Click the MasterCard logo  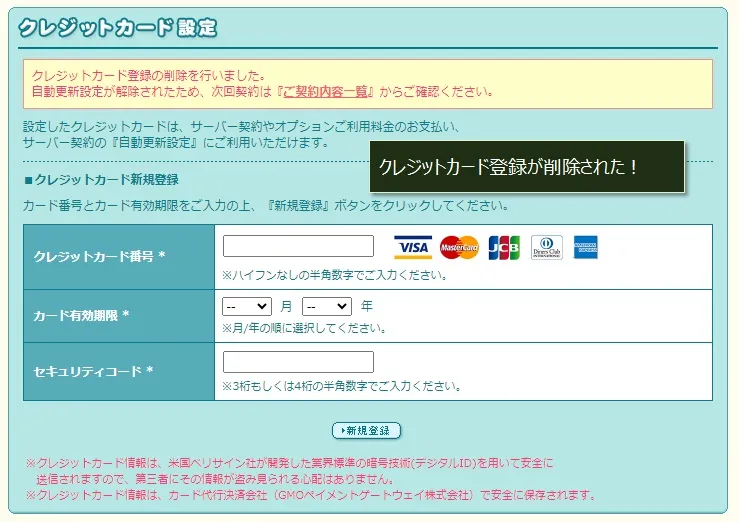pyautogui.click(x=459, y=247)
